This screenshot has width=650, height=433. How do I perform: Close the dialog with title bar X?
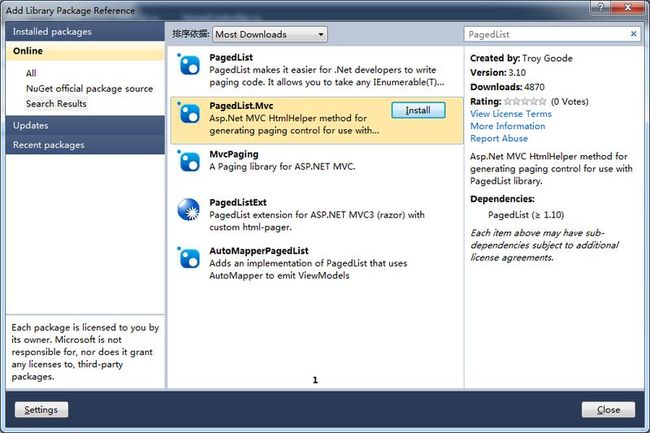tap(628, 7)
